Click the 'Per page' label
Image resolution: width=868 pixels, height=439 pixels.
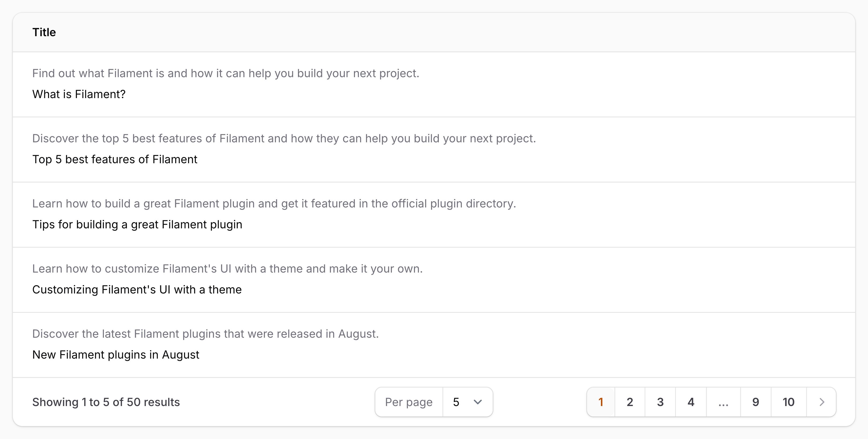(x=409, y=402)
